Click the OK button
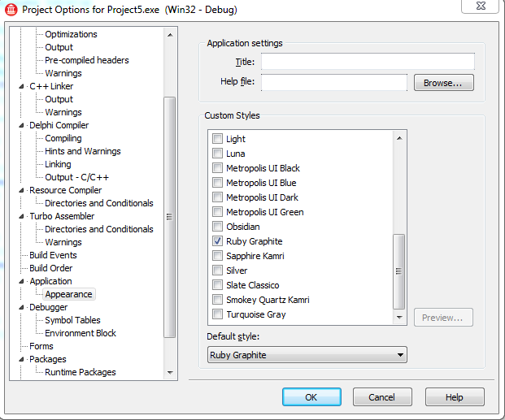Image resolution: width=505 pixels, height=420 pixels. [x=311, y=396]
